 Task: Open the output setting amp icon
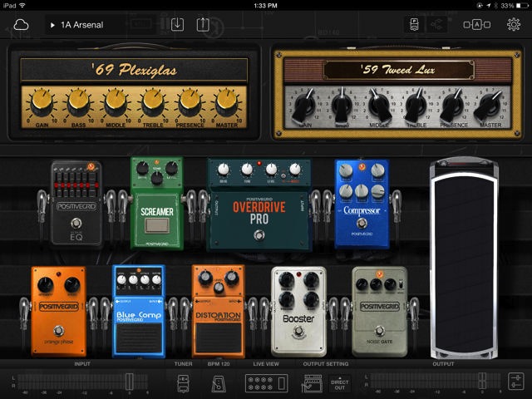pyautogui.click(x=313, y=383)
